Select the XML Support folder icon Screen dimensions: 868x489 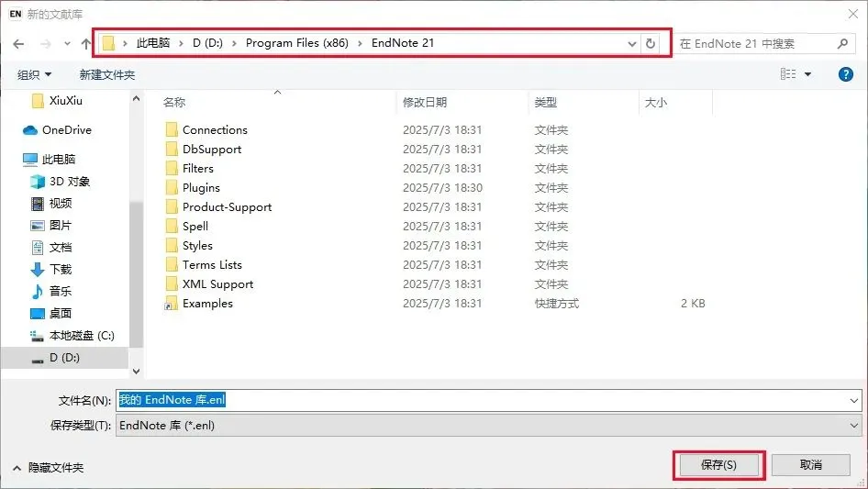click(172, 284)
